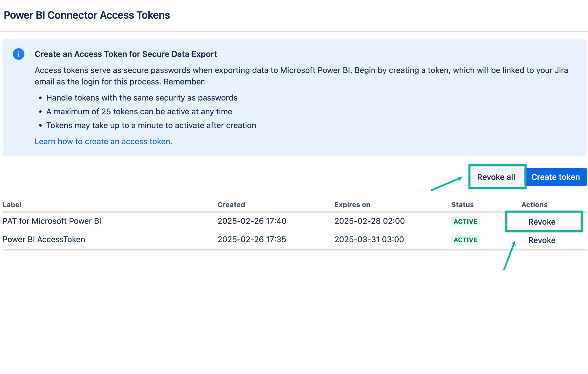This screenshot has width=588, height=374.
Task: Click the creation date of Power BI AccessToken
Action: click(252, 239)
